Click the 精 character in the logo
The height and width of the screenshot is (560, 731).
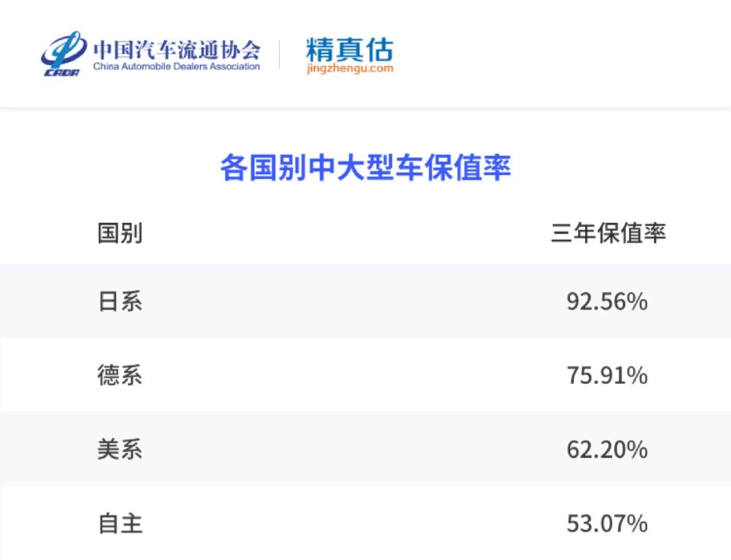pyautogui.click(x=319, y=49)
